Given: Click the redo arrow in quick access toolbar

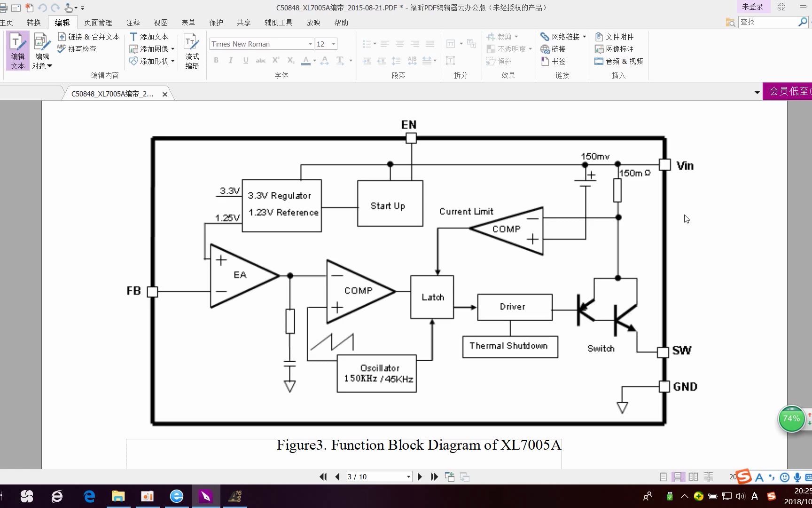Looking at the screenshot, I should click(55, 8).
